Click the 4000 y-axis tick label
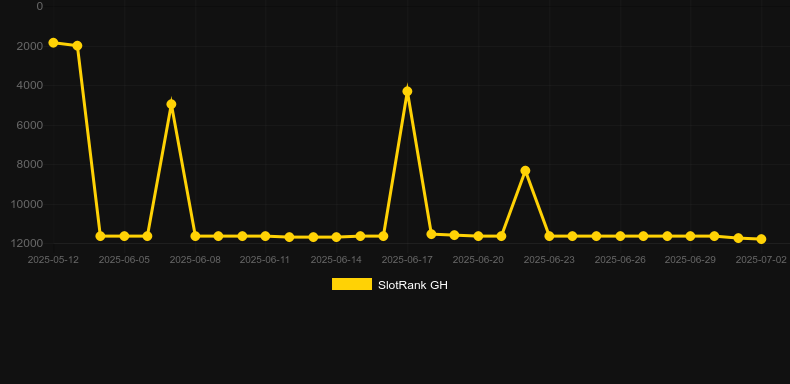This screenshot has width=790, height=384. (x=29, y=86)
